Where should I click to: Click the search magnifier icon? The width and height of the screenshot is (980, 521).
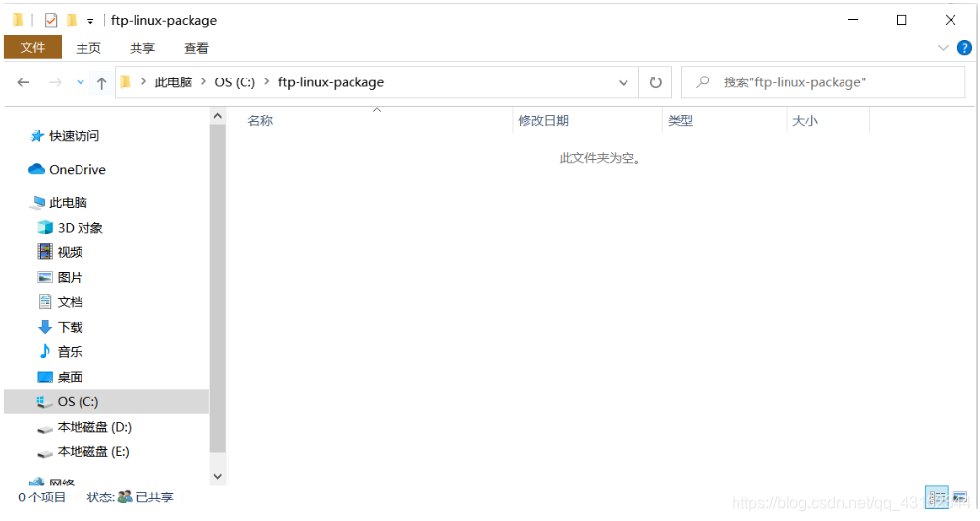tap(703, 81)
